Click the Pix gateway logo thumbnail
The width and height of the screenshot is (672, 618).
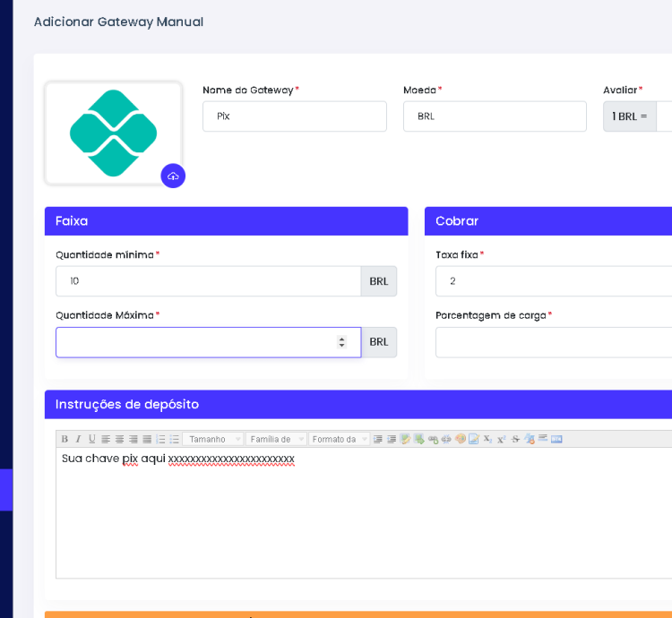[114, 133]
